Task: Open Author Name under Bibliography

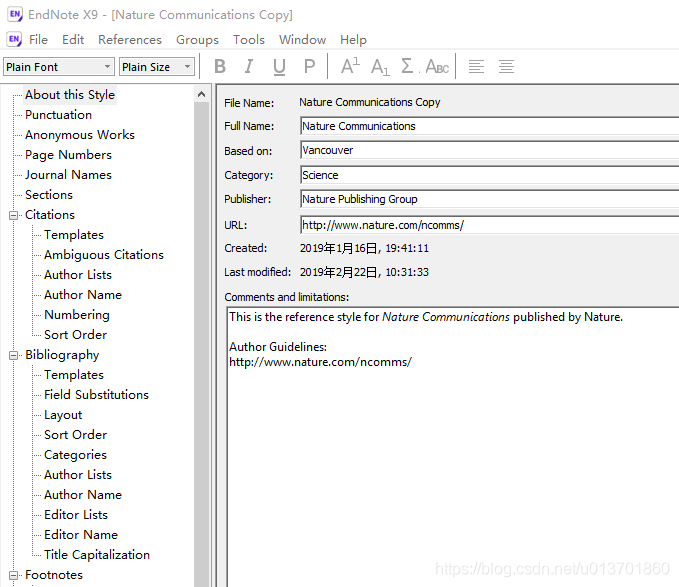Action: (83, 494)
